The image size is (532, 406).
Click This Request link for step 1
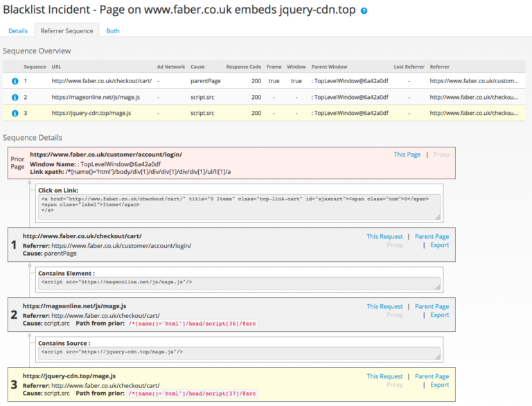[384, 236]
